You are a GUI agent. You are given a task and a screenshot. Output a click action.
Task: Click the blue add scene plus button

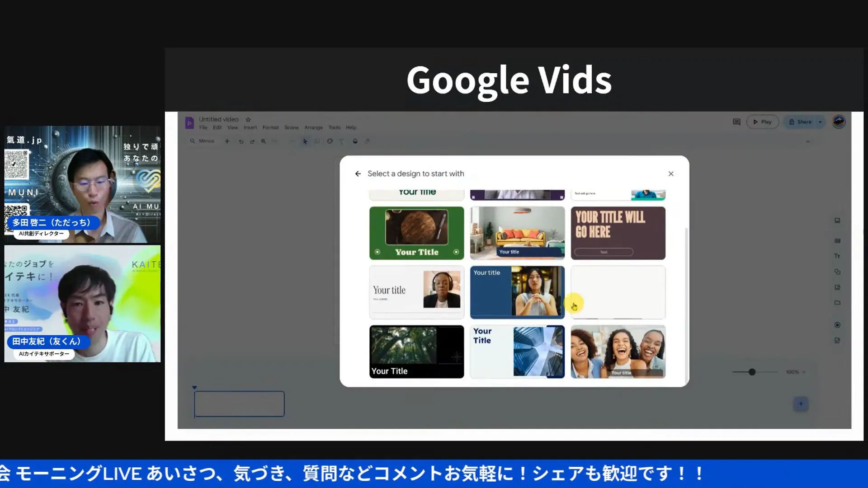801,404
